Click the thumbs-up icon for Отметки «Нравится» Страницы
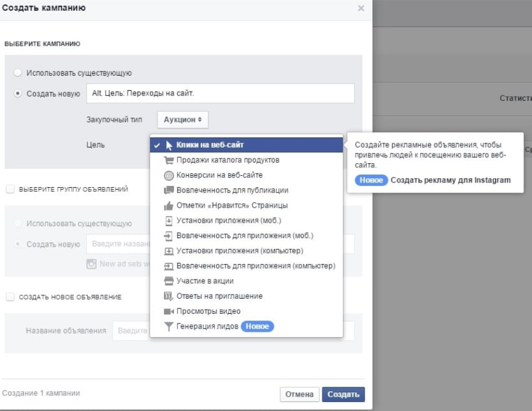 point(169,205)
